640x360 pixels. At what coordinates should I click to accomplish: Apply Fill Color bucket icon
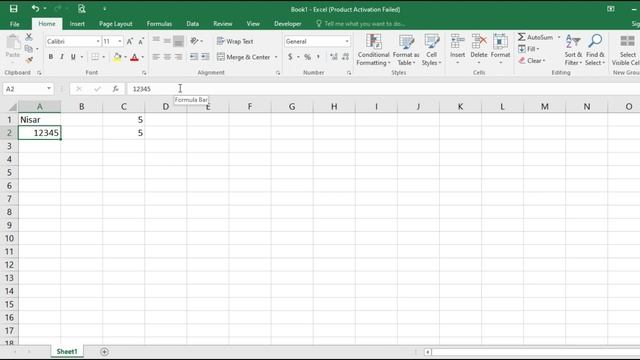117,57
